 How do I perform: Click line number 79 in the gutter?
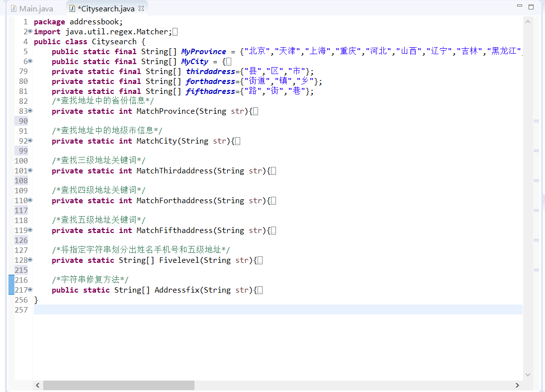(x=23, y=72)
